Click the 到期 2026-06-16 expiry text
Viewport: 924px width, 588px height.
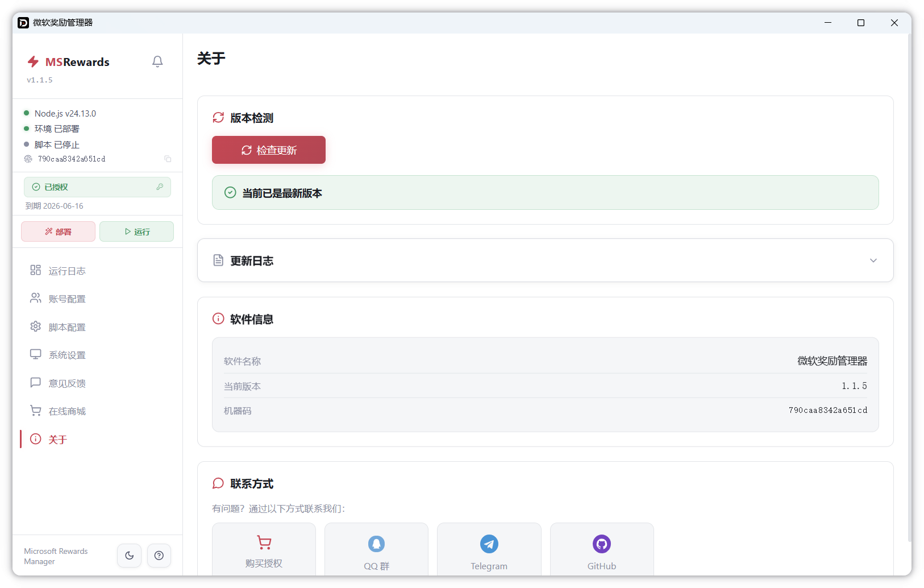(x=55, y=206)
